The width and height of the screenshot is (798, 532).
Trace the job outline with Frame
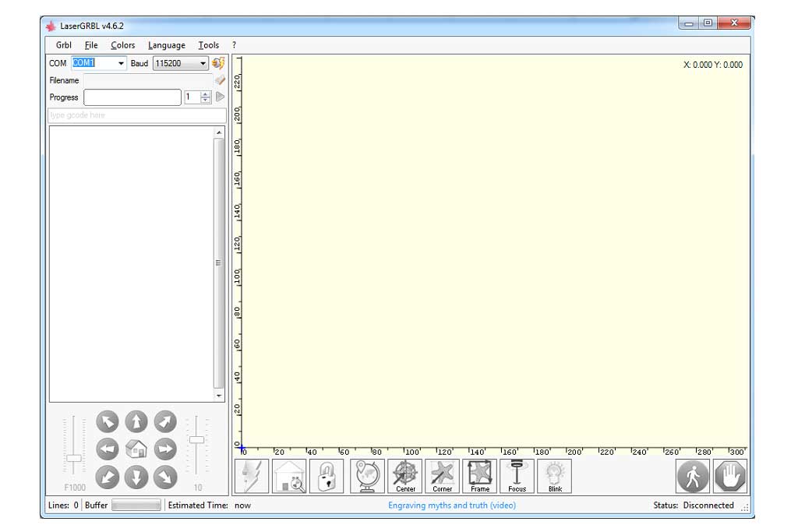479,476
